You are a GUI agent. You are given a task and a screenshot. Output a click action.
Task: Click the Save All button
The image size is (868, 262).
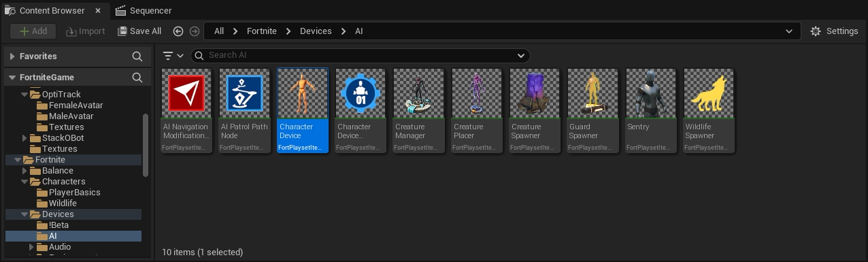click(139, 31)
